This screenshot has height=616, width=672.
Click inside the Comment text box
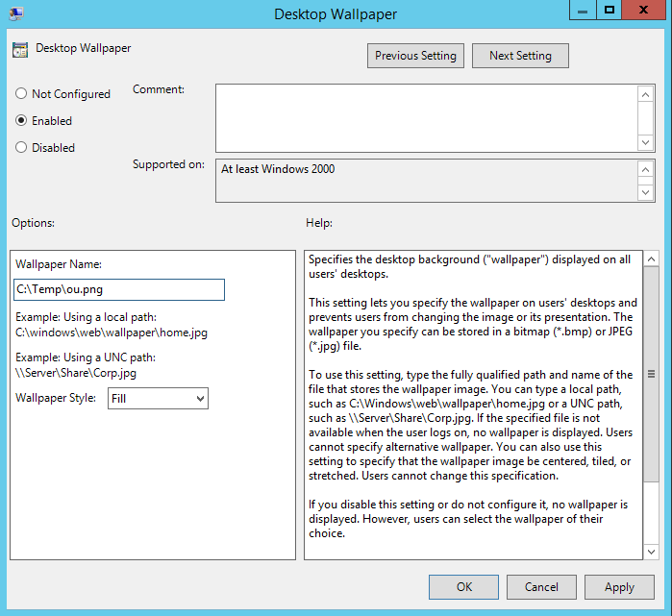point(427,118)
